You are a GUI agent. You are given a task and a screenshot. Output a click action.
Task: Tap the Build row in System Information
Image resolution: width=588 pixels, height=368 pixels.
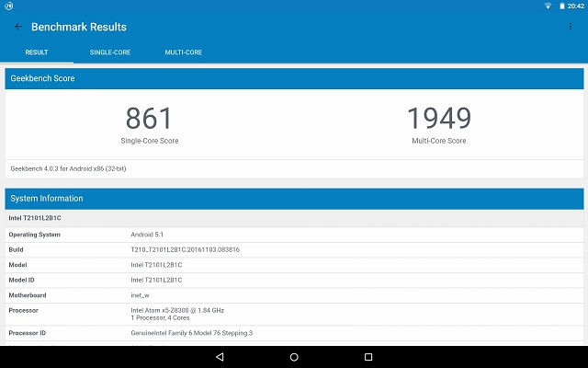pos(294,249)
